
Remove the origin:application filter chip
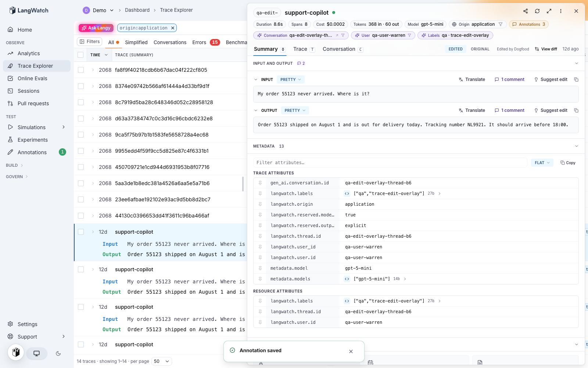pyautogui.click(x=173, y=28)
